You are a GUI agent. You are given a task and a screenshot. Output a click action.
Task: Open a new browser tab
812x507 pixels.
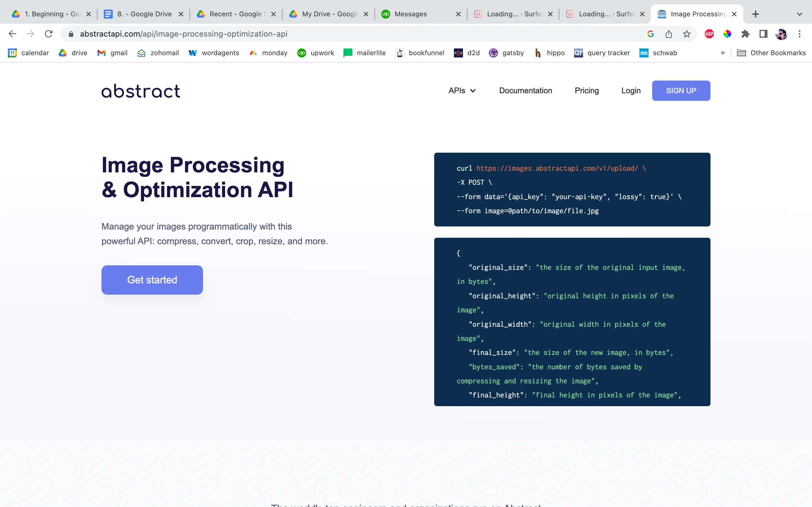pos(756,14)
